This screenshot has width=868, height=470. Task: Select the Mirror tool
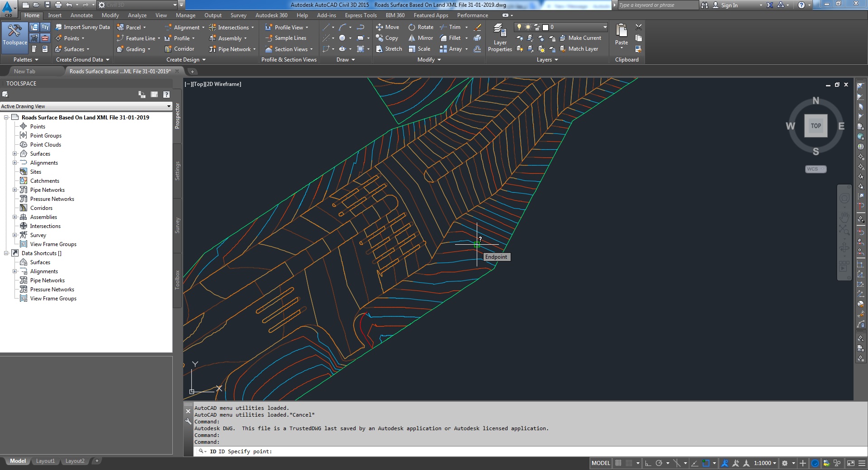tap(421, 38)
